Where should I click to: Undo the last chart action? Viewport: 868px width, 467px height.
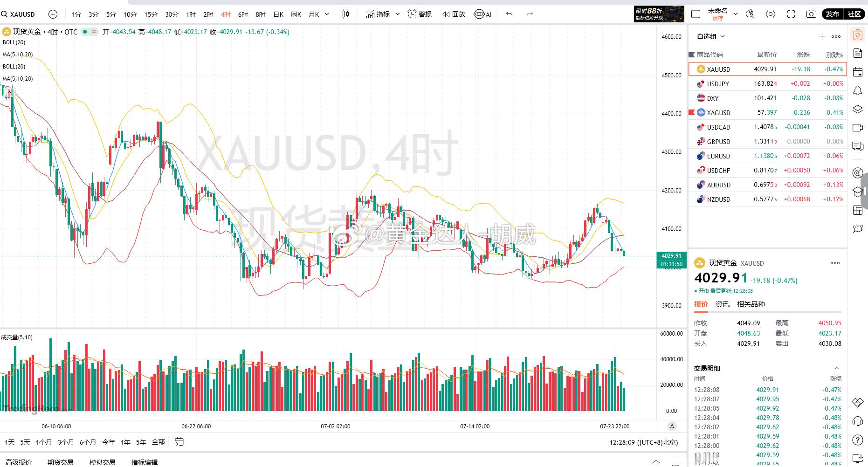[x=509, y=14]
